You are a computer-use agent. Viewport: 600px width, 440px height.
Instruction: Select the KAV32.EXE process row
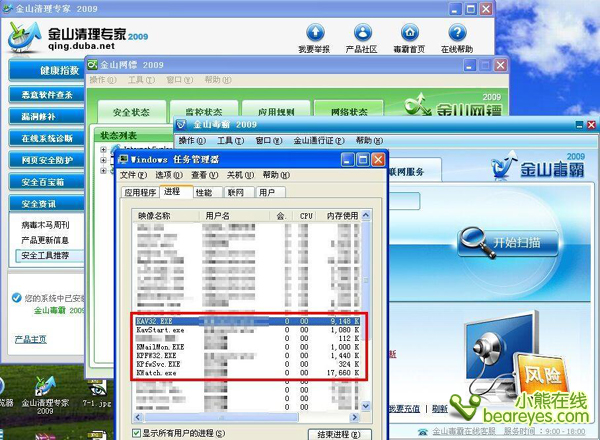[248, 321]
